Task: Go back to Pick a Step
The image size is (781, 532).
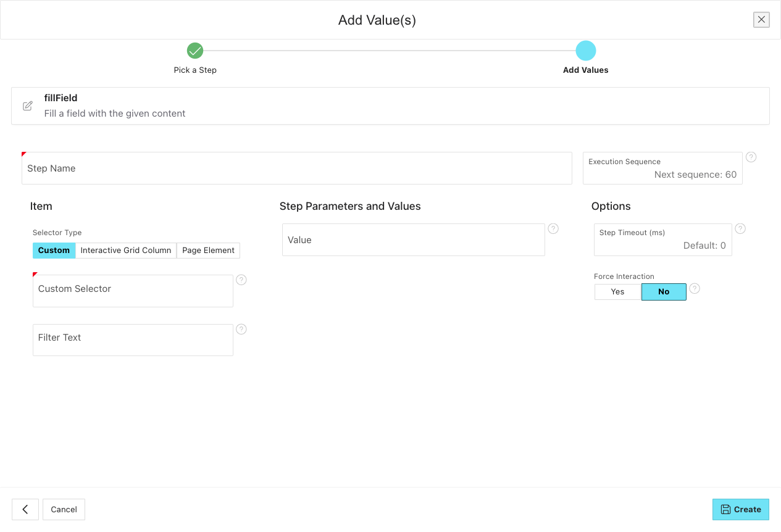Action: [x=195, y=51]
